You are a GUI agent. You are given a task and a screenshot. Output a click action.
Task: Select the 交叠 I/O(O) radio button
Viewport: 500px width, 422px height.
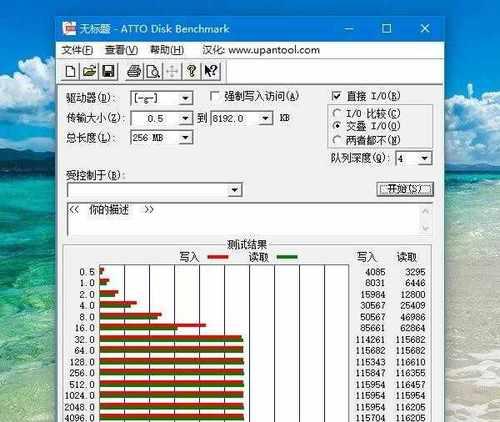(x=337, y=126)
